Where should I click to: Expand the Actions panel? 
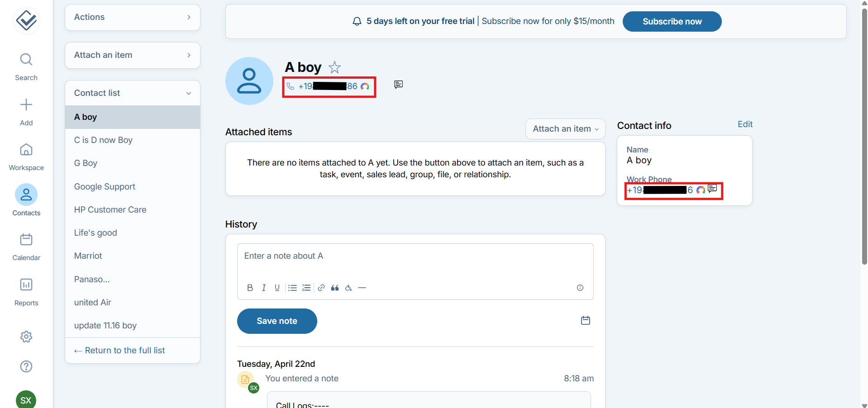pos(133,17)
